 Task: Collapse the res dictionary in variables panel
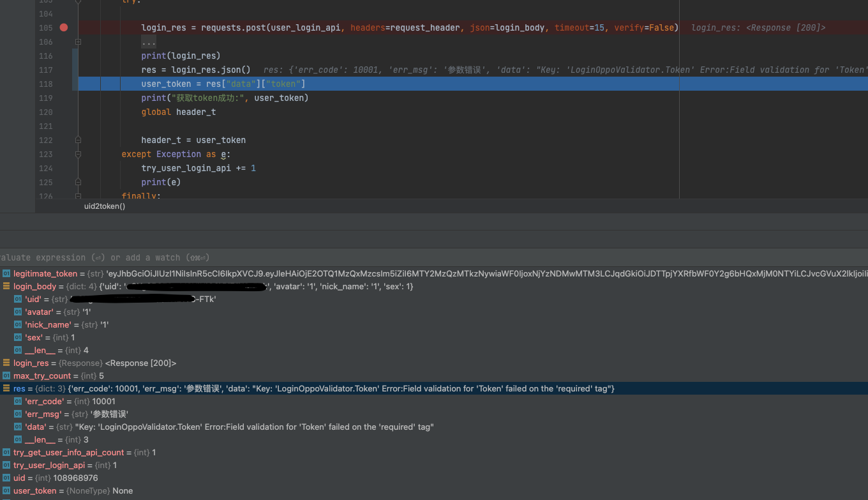pos(6,388)
